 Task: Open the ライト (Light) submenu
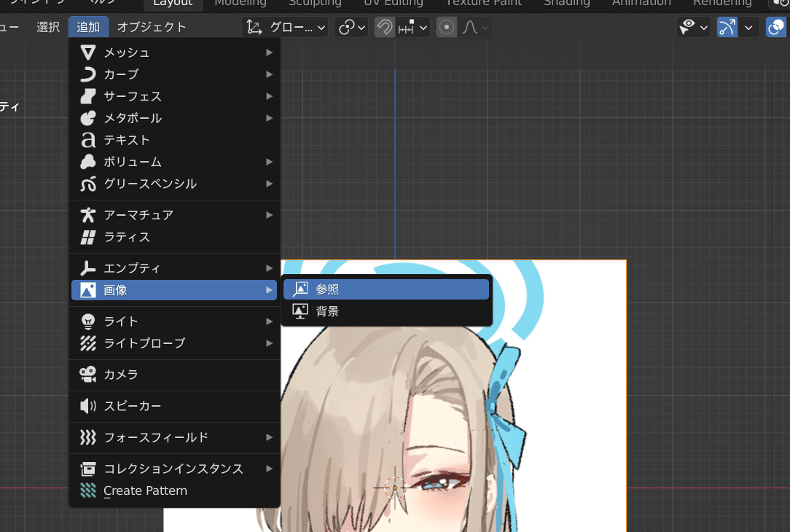click(174, 321)
